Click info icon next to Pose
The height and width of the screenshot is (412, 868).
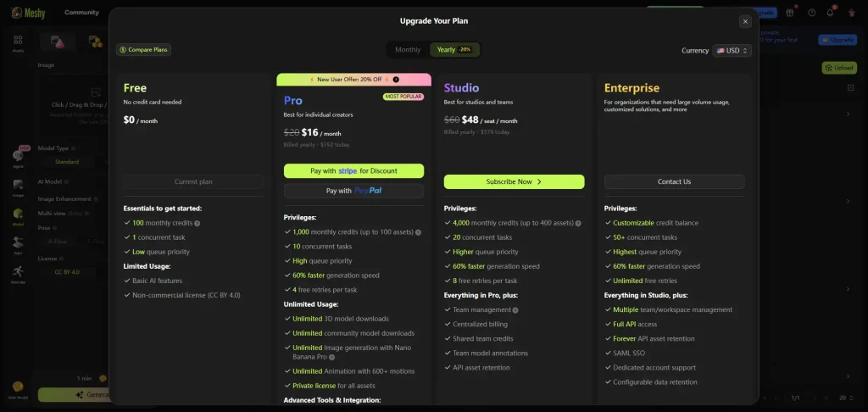[55, 227]
